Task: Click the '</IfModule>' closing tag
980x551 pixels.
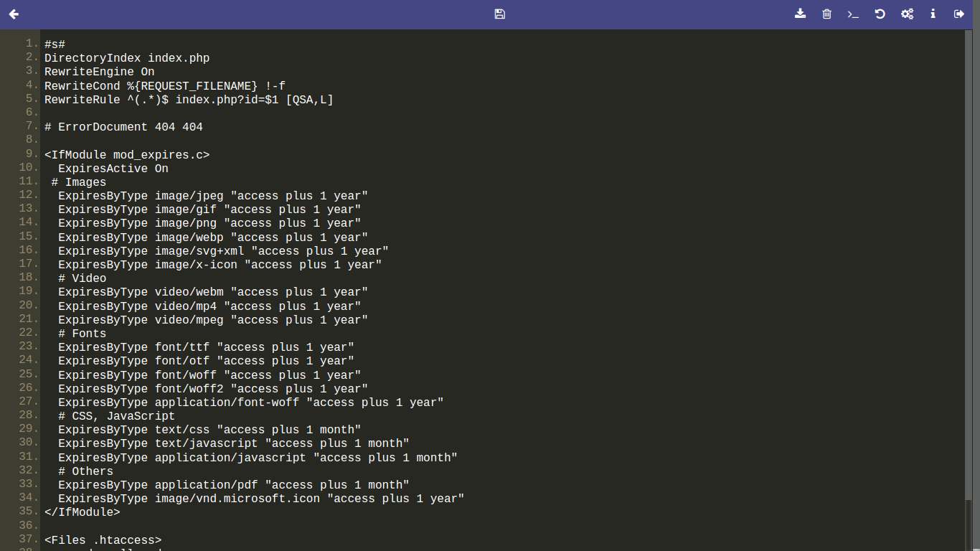Action: tap(83, 512)
